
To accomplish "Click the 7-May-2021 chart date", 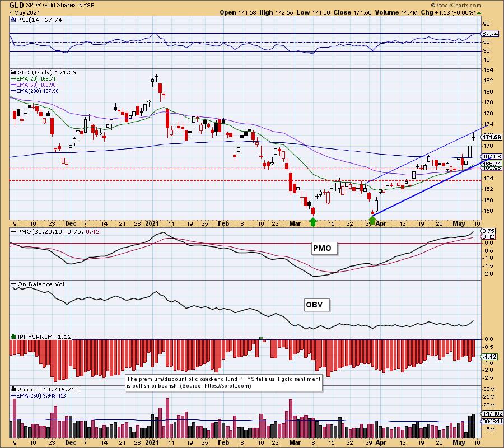I will (25, 12).
